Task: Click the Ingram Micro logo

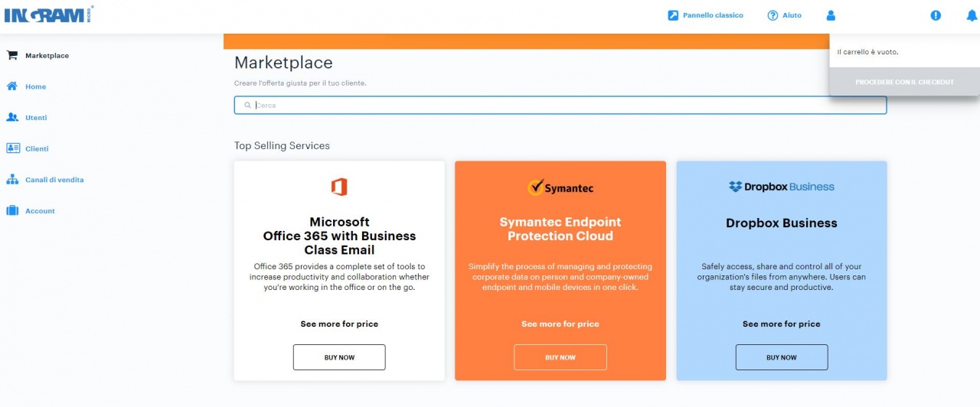Action: [x=49, y=15]
